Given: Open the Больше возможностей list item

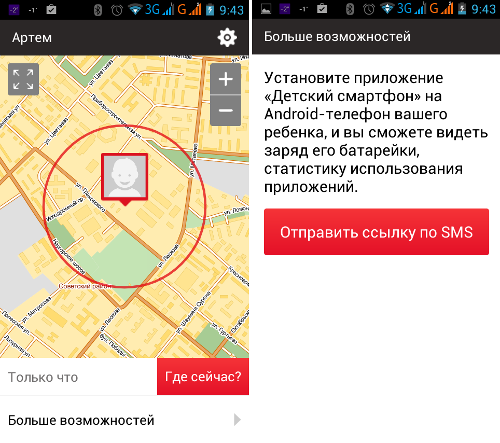Looking at the screenshot, I should (124, 420).
